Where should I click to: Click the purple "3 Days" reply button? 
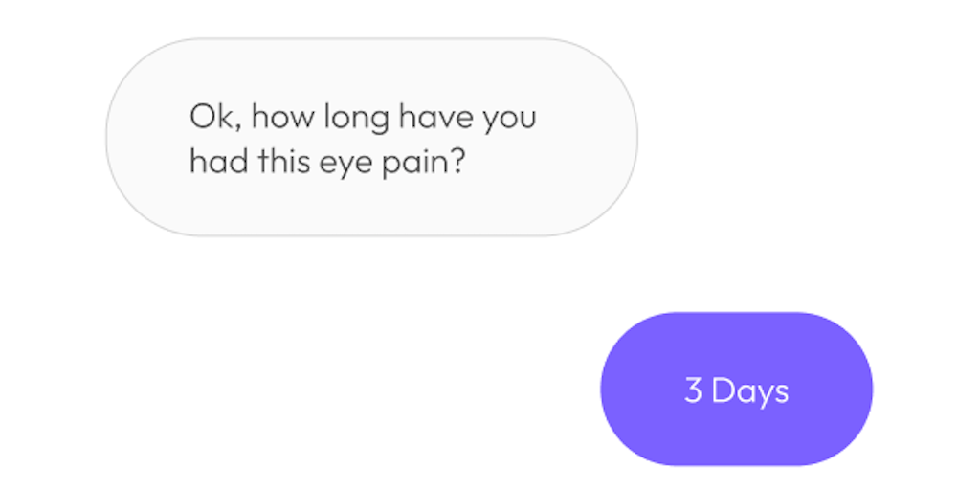(x=736, y=390)
